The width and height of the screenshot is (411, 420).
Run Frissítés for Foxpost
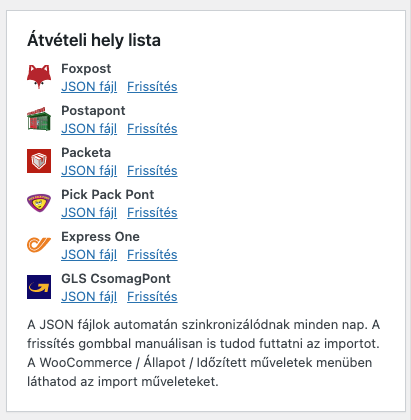152,87
